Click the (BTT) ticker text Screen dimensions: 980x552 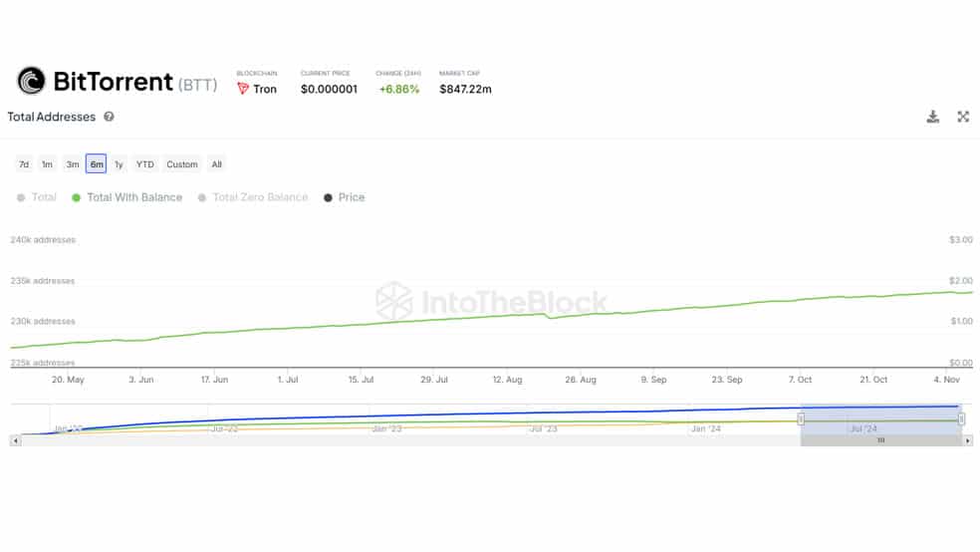pos(197,85)
